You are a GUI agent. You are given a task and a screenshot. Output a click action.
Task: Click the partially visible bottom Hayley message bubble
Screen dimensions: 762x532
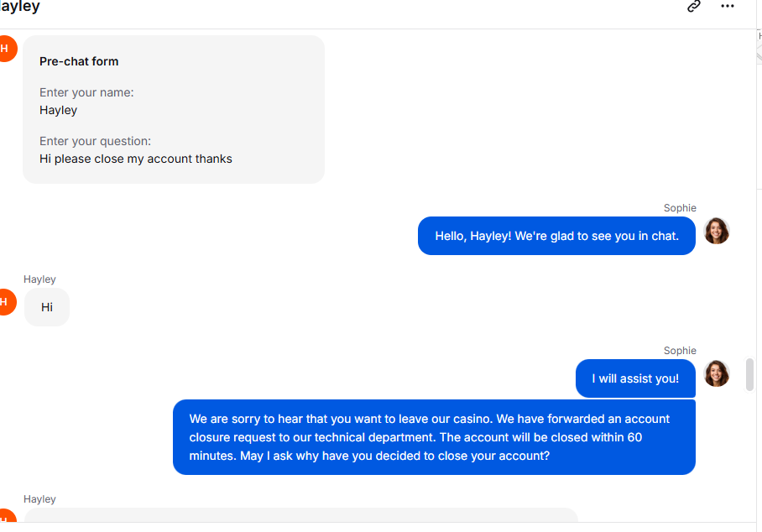tap(300, 515)
